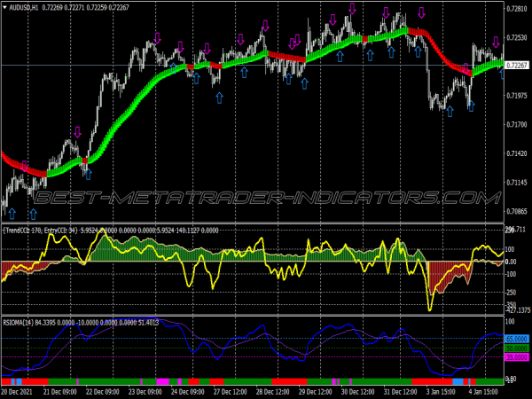Click the magenta down arrow above 21 Dec 09:00
The image size is (532, 399).
[77, 132]
